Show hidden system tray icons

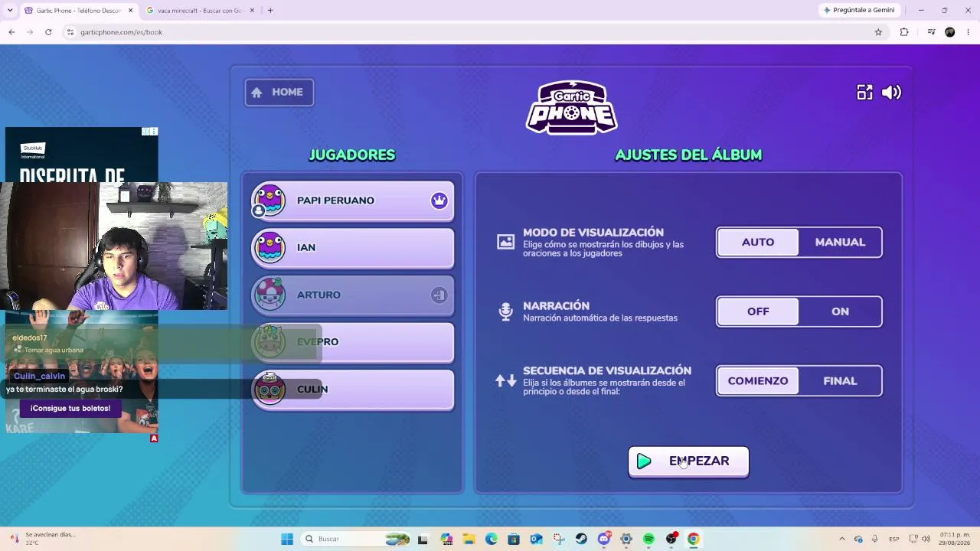pyautogui.click(x=842, y=539)
